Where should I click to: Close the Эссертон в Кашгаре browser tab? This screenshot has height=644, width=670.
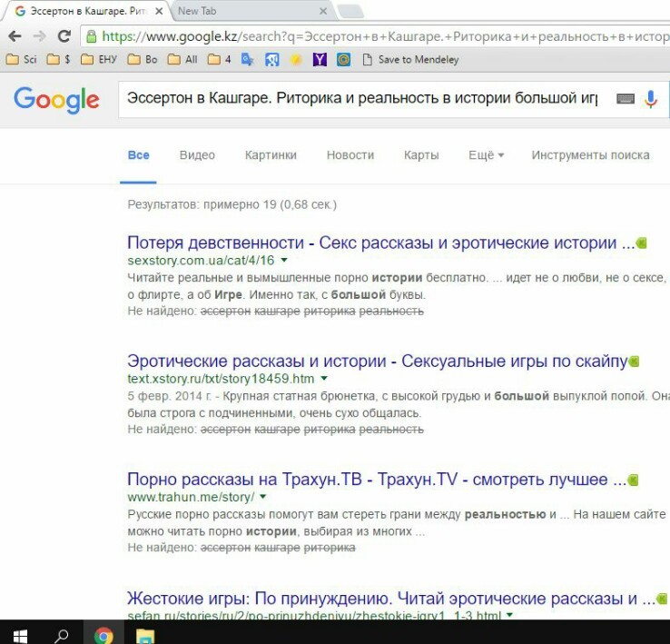coord(159,11)
